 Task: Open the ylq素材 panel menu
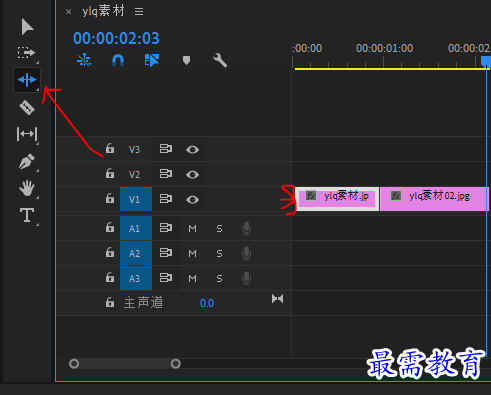(139, 12)
